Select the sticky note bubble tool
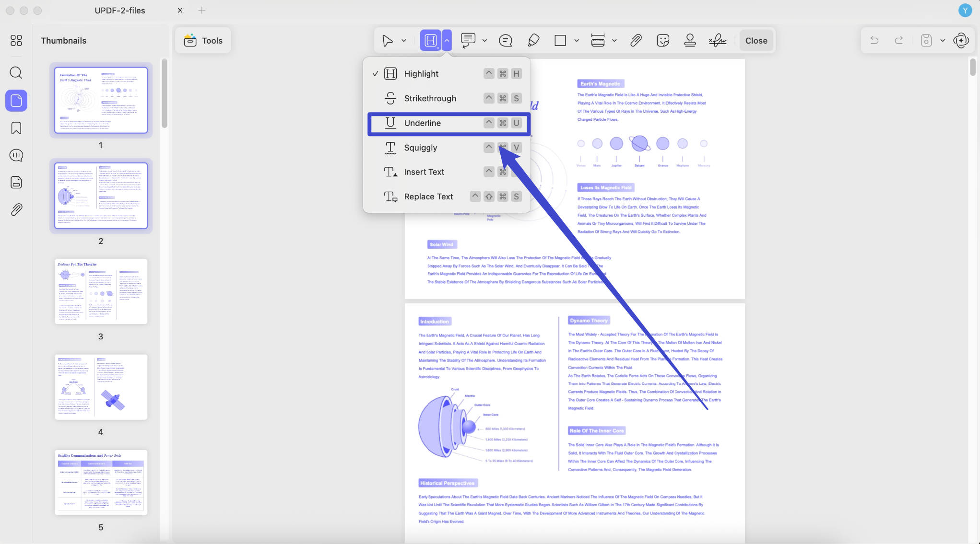 (506, 41)
